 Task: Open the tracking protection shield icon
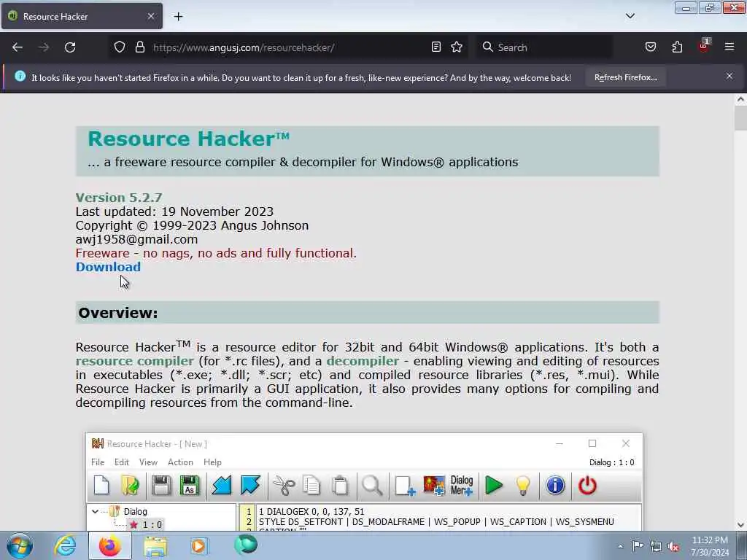[x=120, y=47]
